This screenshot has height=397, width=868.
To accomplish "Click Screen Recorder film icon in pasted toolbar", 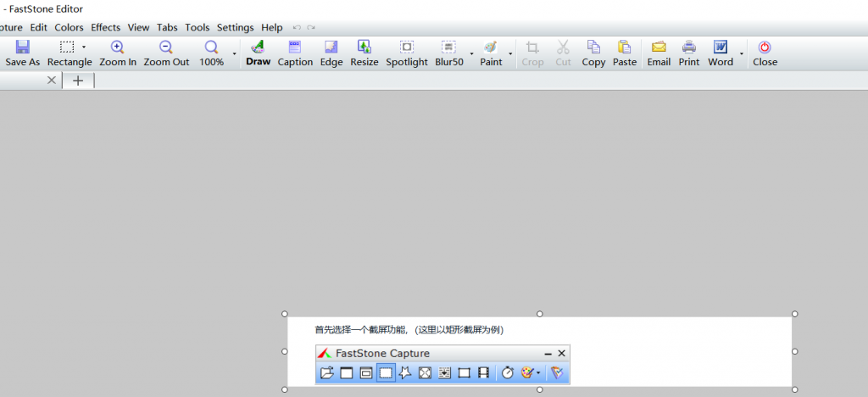I will click(483, 373).
